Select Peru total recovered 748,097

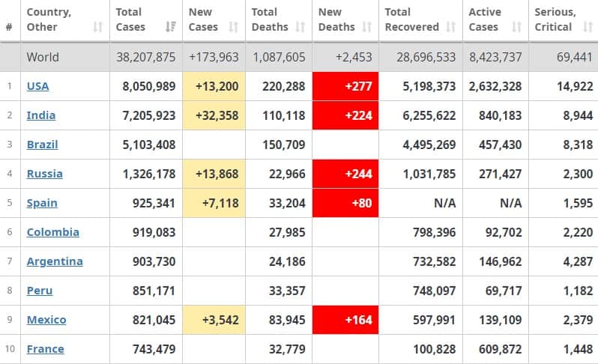point(435,291)
